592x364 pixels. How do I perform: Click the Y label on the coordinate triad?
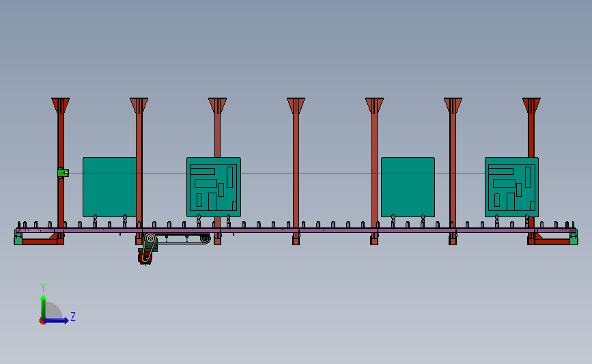[x=43, y=288]
